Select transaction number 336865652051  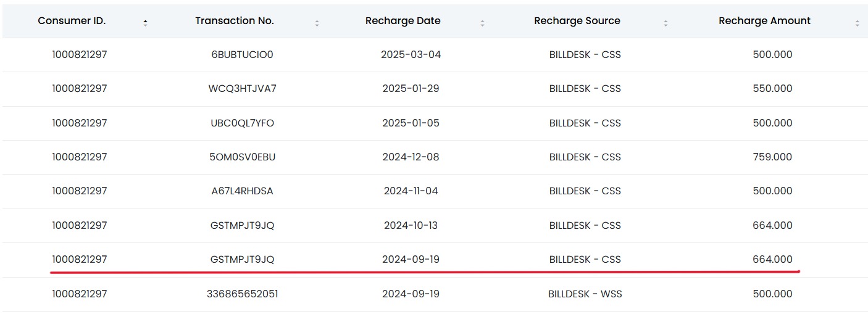(242, 294)
